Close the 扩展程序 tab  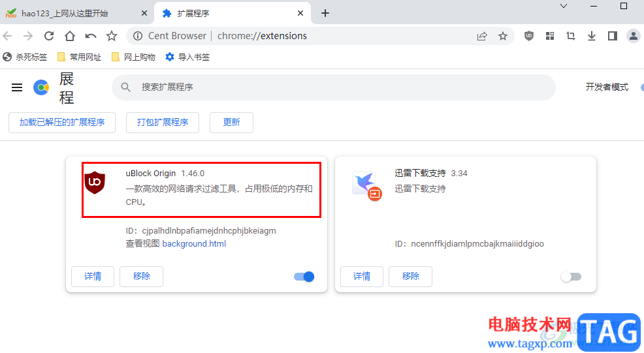coord(300,13)
